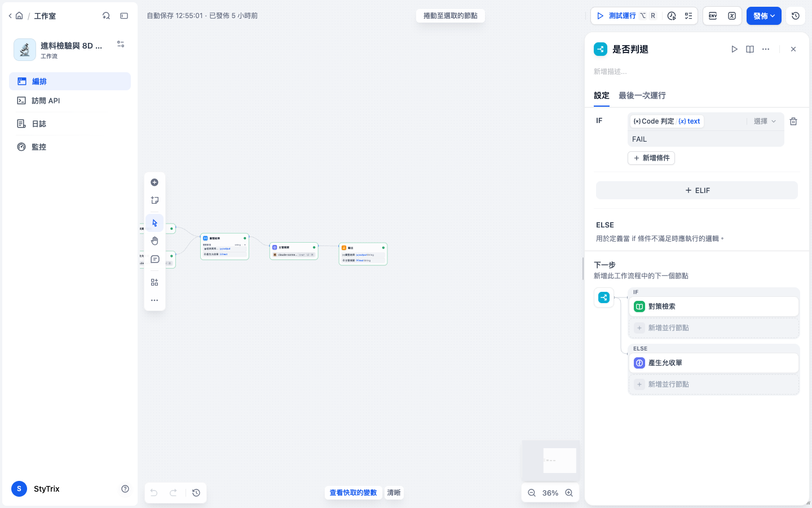Open 訪問 API in the sidebar
The height and width of the screenshot is (508, 812).
pyautogui.click(x=70, y=100)
